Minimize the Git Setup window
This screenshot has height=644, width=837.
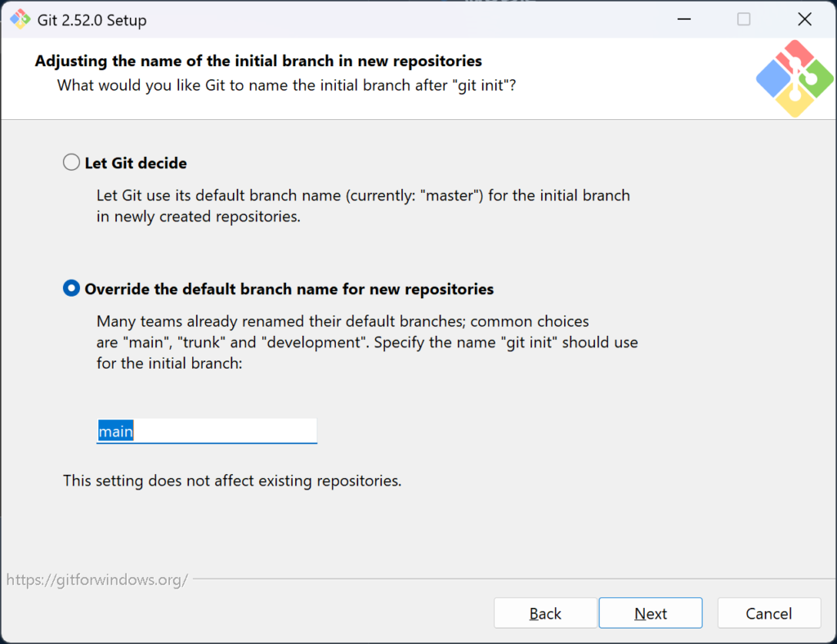(683, 20)
